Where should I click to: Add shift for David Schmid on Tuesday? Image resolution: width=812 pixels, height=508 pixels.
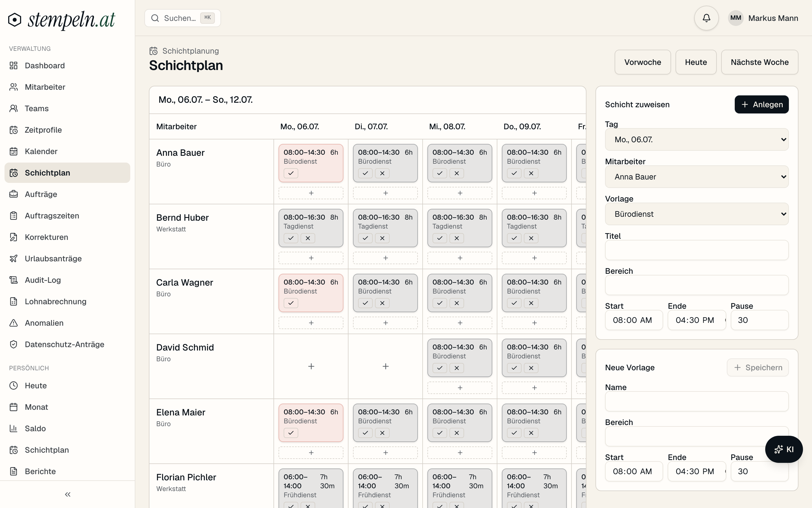click(x=385, y=366)
